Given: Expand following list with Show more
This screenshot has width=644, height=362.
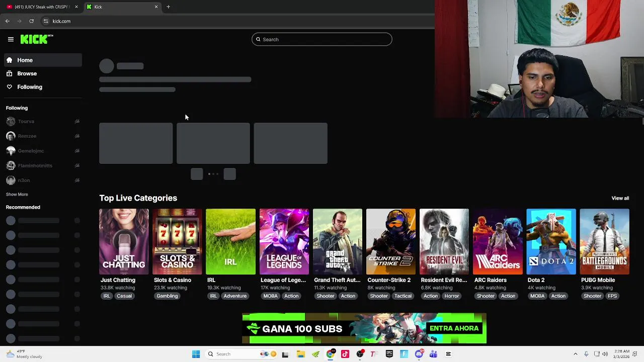Looking at the screenshot, I should pyautogui.click(x=17, y=194).
